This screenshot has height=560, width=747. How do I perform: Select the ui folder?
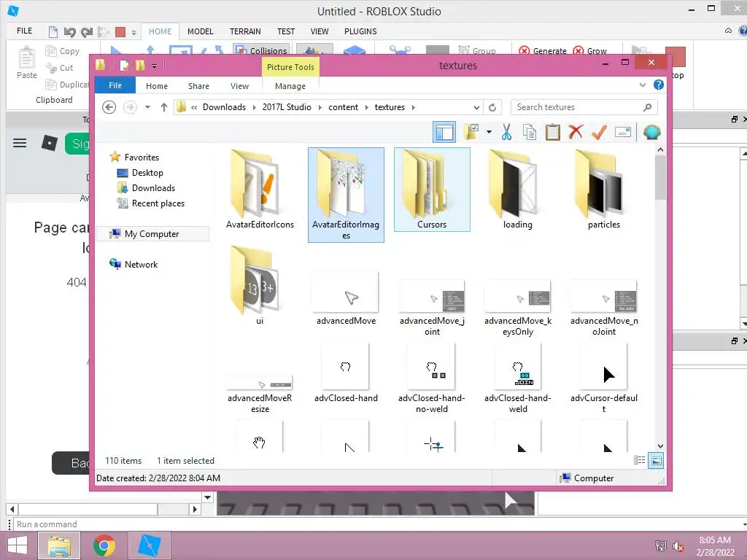point(260,286)
